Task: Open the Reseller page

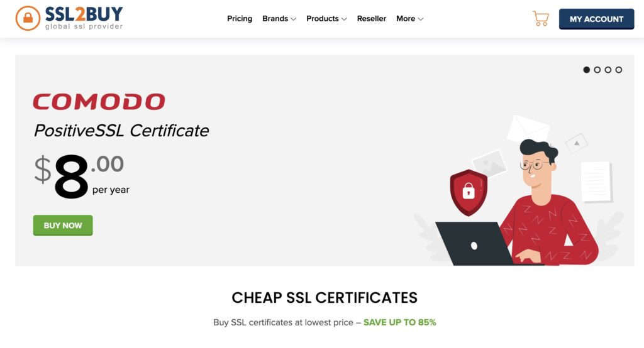Action: (x=371, y=18)
